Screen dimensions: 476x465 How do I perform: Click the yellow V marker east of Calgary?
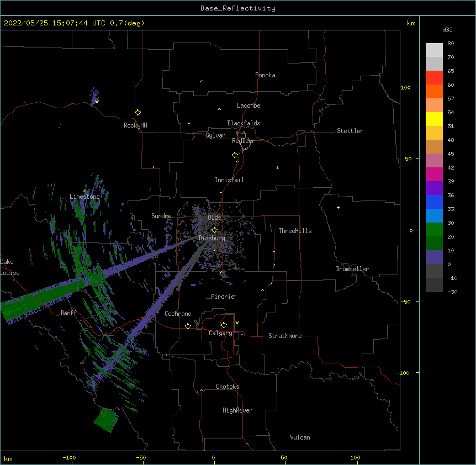point(237,323)
